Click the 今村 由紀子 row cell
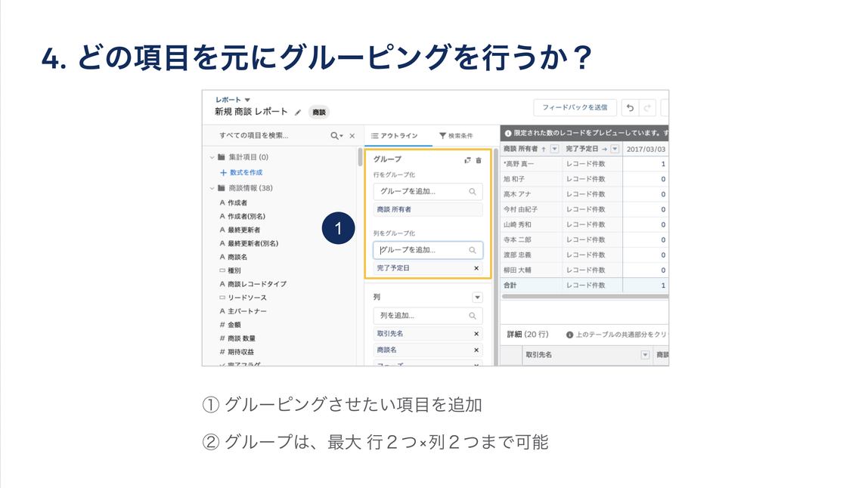Image resolution: width=868 pixels, height=488 pixels. pos(532,210)
